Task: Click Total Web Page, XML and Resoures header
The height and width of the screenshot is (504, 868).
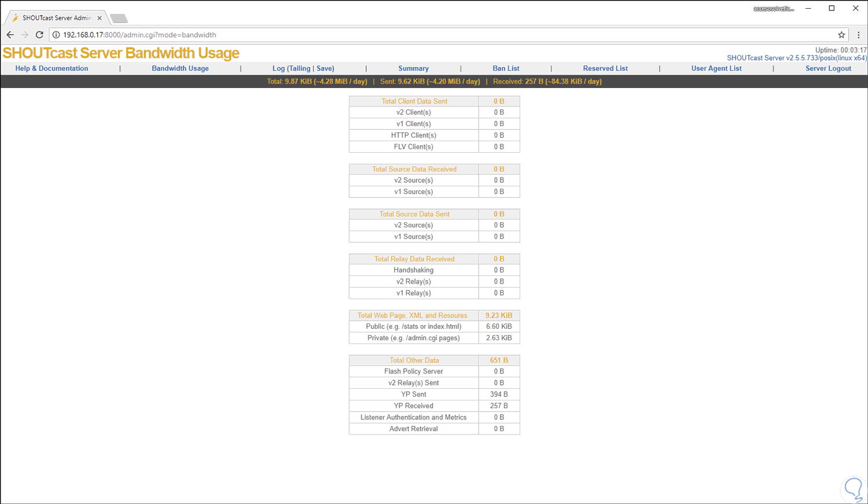Action: [413, 315]
